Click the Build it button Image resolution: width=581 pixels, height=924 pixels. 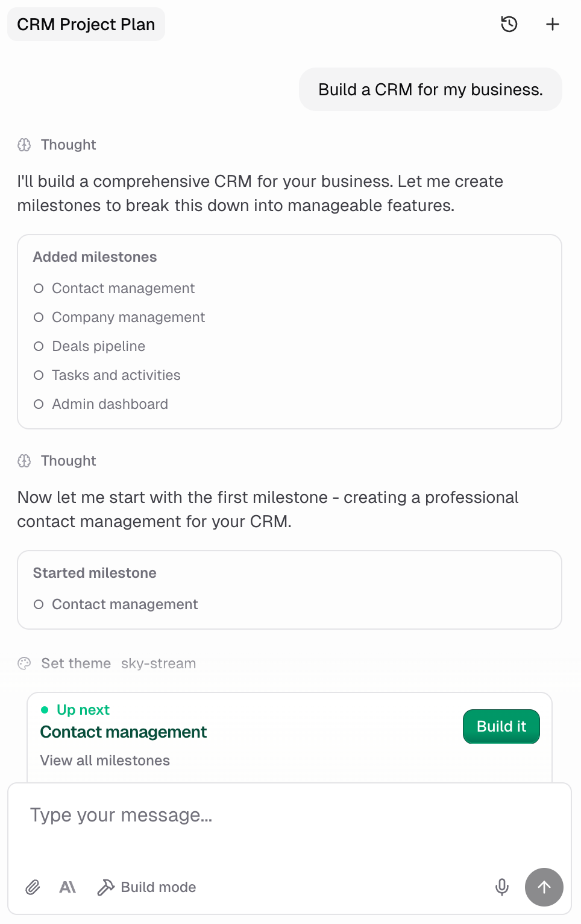(501, 726)
